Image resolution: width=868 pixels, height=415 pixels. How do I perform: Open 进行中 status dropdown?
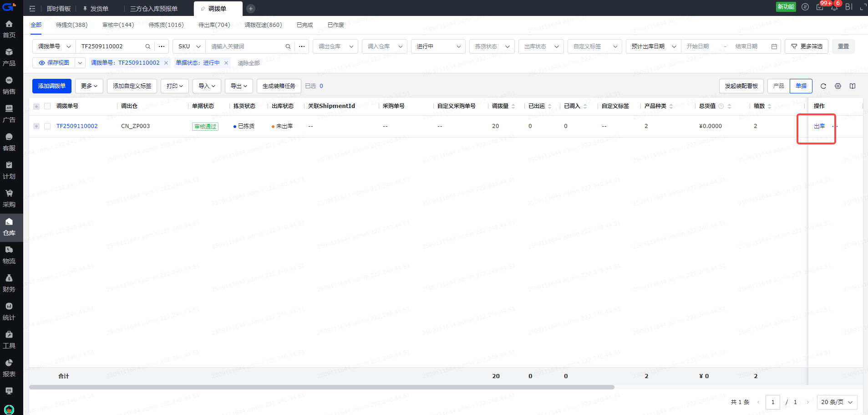(438, 46)
